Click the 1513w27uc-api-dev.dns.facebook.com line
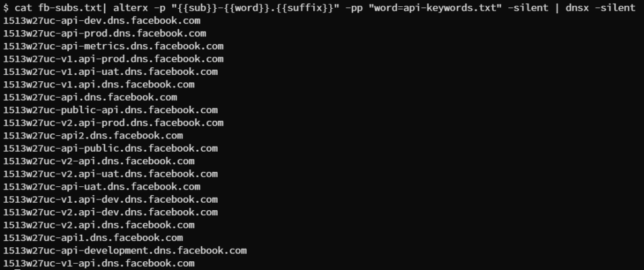Image resolution: width=644 pixels, height=270 pixels. tap(102, 21)
